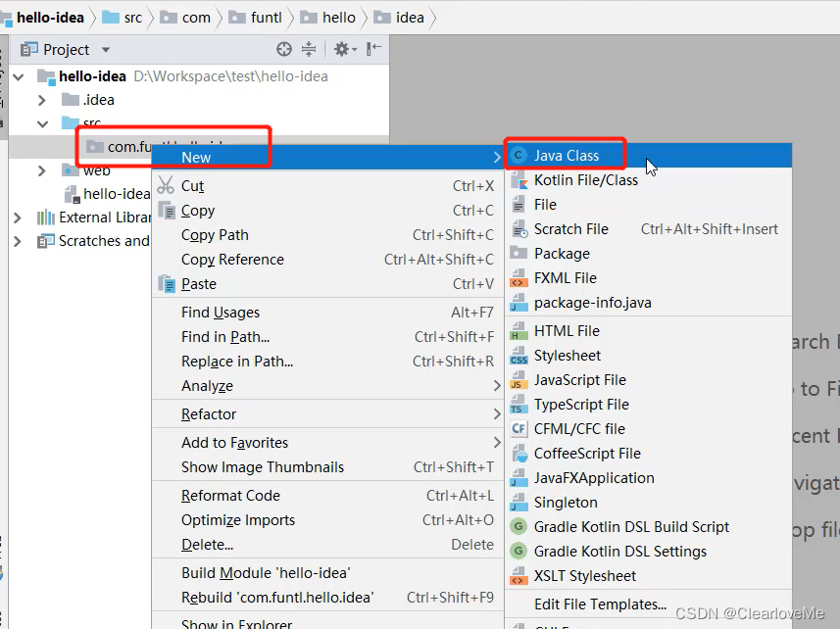The width and height of the screenshot is (840, 629).
Task: Click the collapse-all icon in Project toolbar
Action: pos(309,49)
